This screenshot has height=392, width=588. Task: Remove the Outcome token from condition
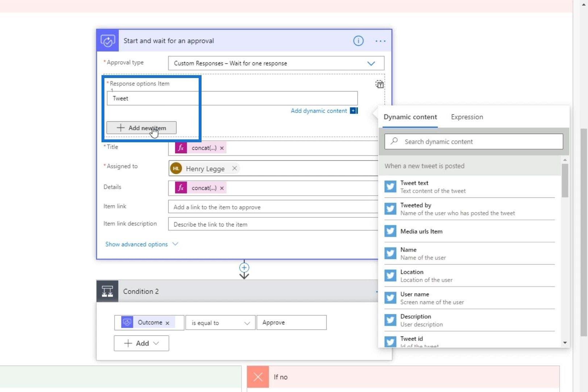[167, 323]
